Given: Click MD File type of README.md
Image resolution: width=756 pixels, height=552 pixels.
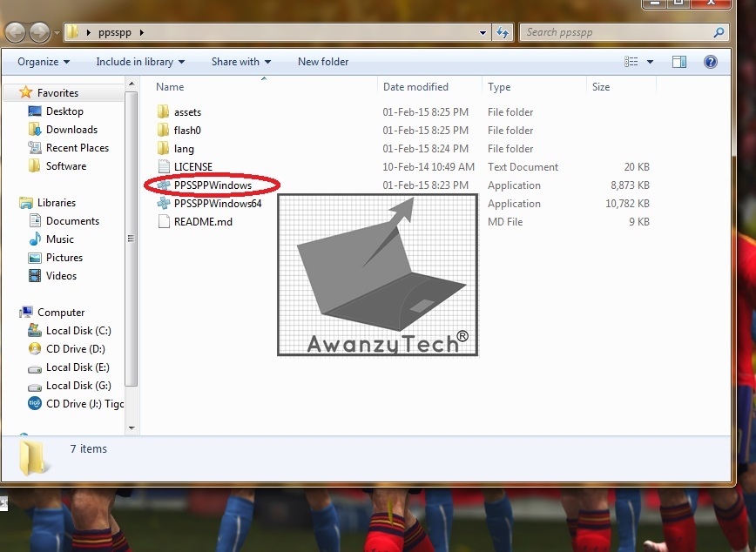Looking at the screenshot, I should (x=505, y=222).
